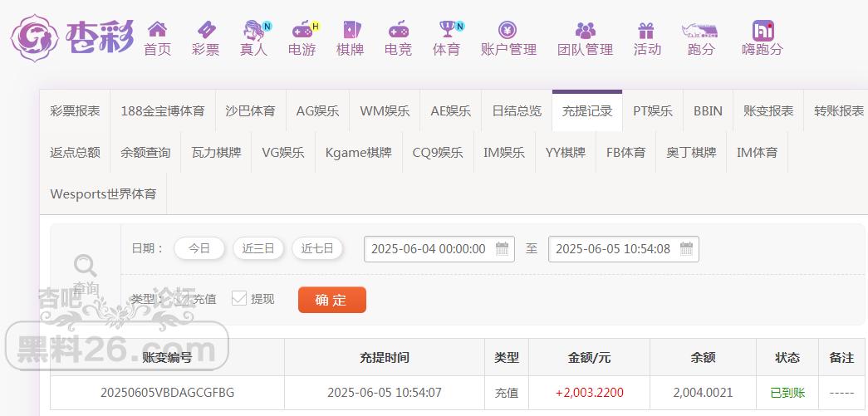Click the 团队管理 people icon

click(585, 30)
